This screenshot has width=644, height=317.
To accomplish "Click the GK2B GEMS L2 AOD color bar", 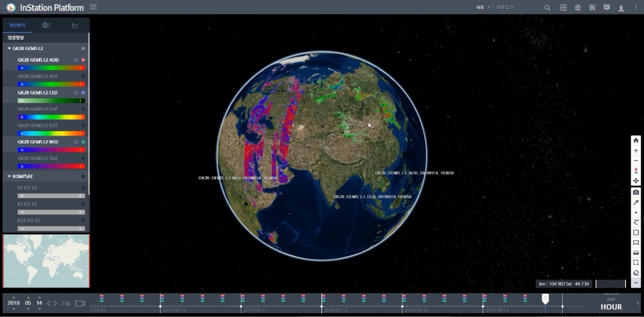I will click(x=51, y=68).
